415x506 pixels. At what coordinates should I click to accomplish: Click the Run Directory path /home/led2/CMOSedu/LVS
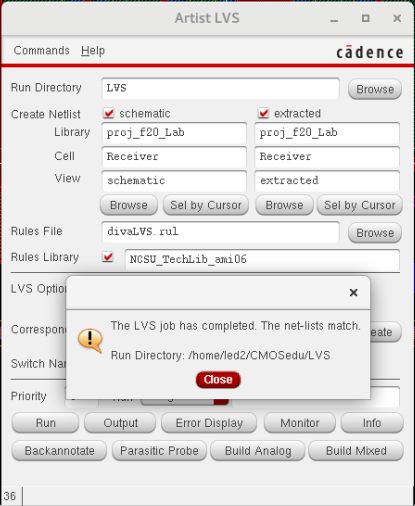pyautogui.click(x=259, y=355)
